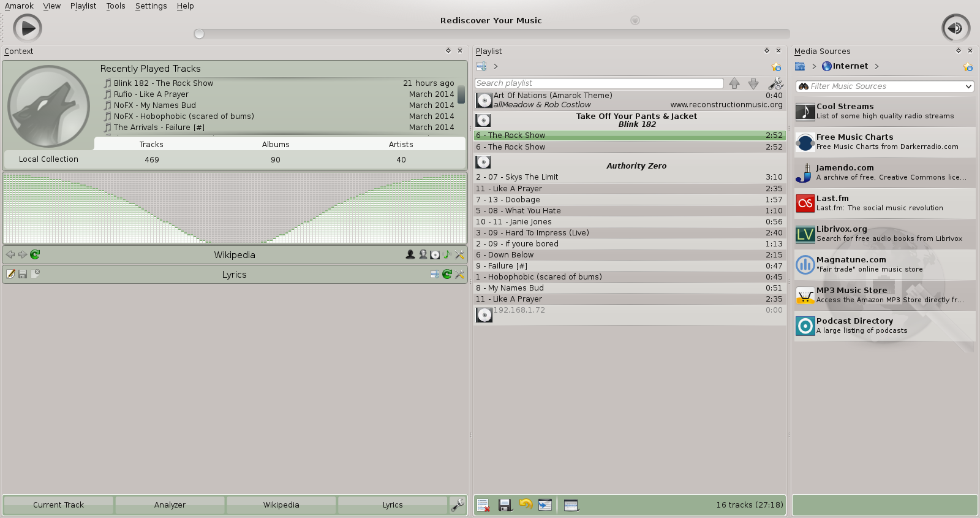Jump to next playlist search result
The image size is (980, 518).
pyautogui.click(x=753, y=83)
